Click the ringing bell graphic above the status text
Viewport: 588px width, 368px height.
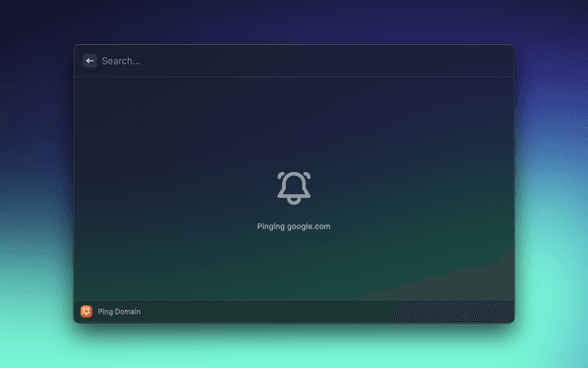pyautogui.click(x=294, y=187)
